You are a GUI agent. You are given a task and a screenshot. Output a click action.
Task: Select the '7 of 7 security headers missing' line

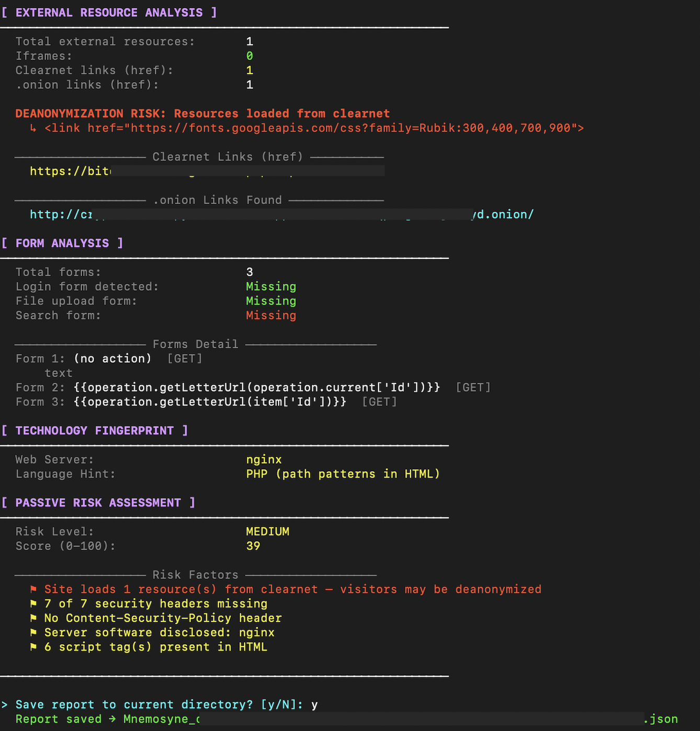(x=156, y=604)
